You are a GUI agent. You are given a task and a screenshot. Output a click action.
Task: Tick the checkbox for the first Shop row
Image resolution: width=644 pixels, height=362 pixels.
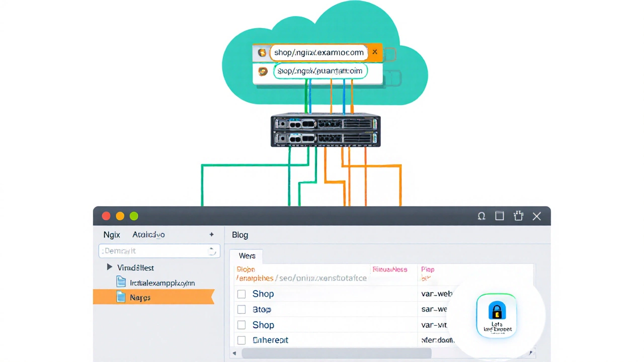pyautogui.click(x=242, y=294)
